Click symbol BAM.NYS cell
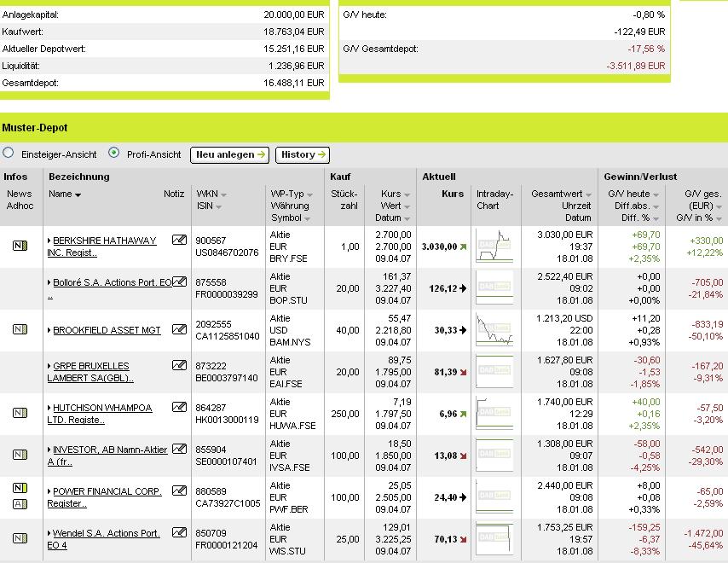The width and height of the screenshot is (728, 563). (x=290, y=342)
